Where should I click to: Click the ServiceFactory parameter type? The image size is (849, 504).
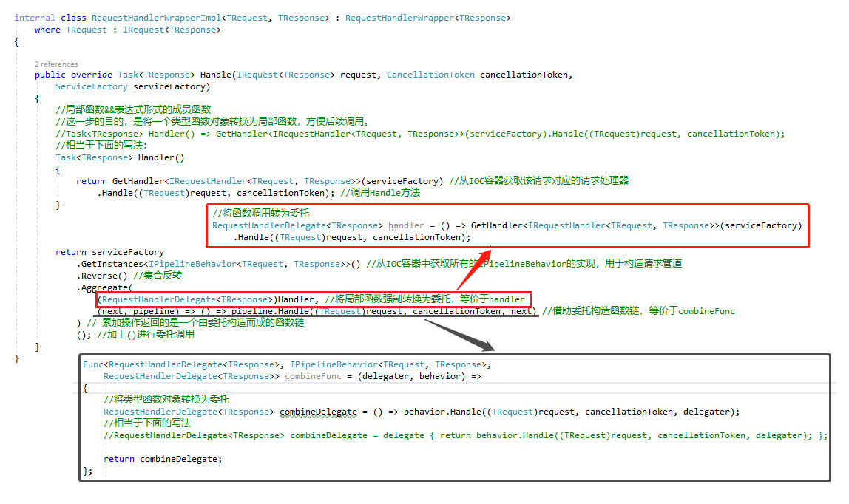pyautogui.click(x=92, y=86)
